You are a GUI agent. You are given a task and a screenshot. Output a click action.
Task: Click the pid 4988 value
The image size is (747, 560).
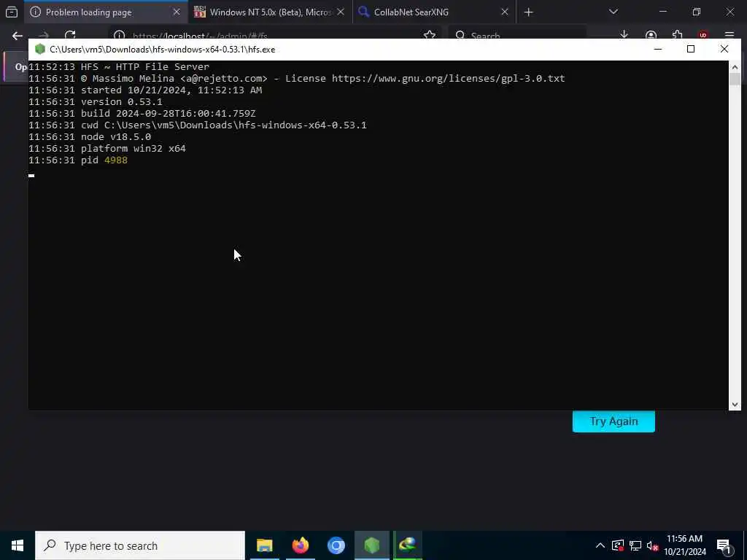point(116,160)
